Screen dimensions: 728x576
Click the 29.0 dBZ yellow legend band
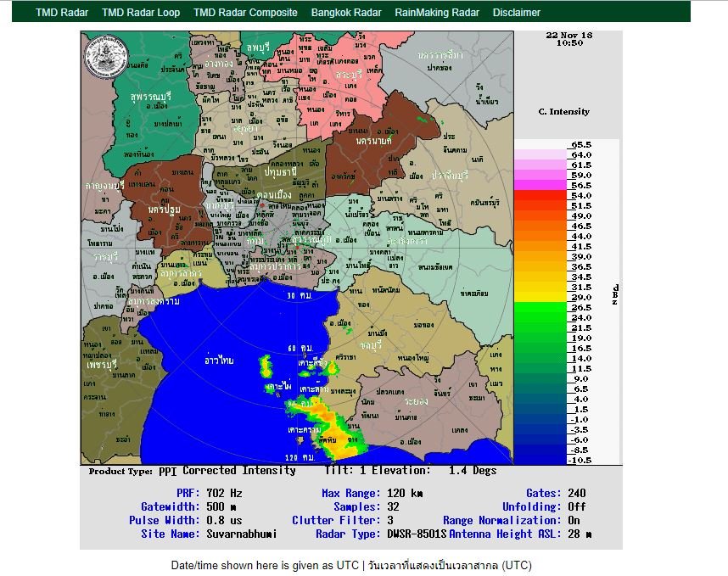[x=540, y=297]
